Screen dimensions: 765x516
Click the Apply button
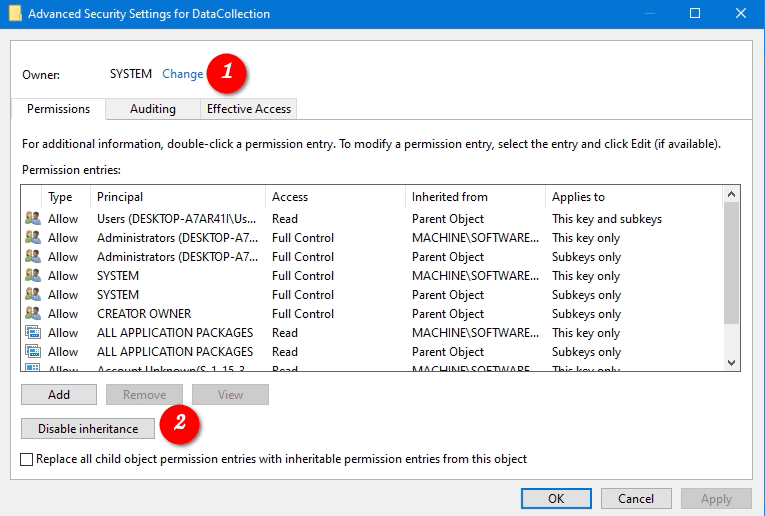[716, 498]
